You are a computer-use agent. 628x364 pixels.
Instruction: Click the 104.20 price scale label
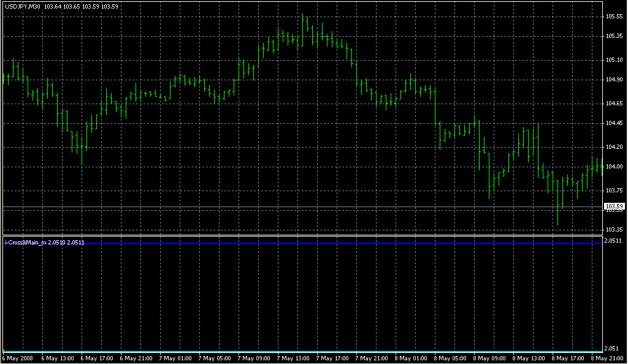614,148
